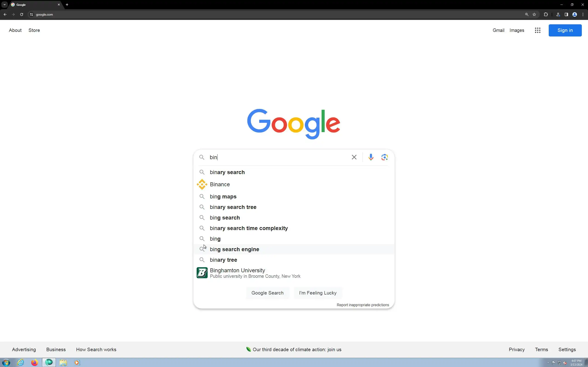Open the Google apps grid icon
The width and height of the screenshot is (588, 367).
click(537, 30)
